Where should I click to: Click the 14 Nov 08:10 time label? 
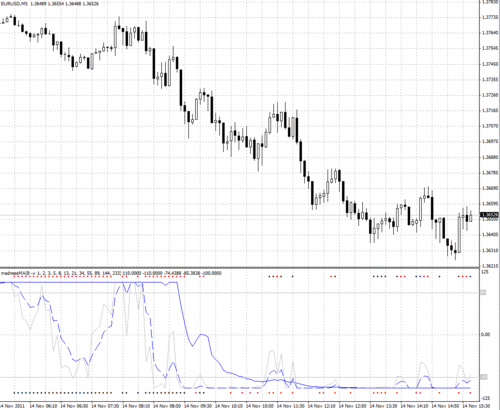click(136, 406)
